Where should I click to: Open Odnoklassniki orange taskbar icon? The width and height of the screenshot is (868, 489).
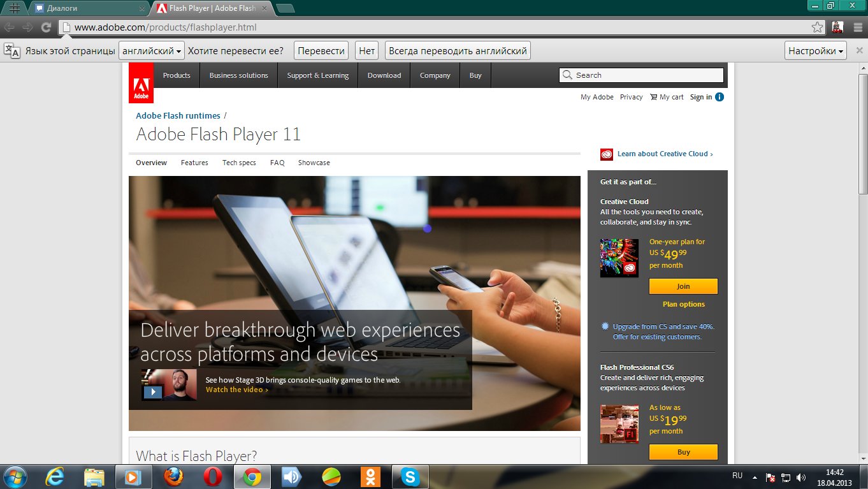(370, 477)
